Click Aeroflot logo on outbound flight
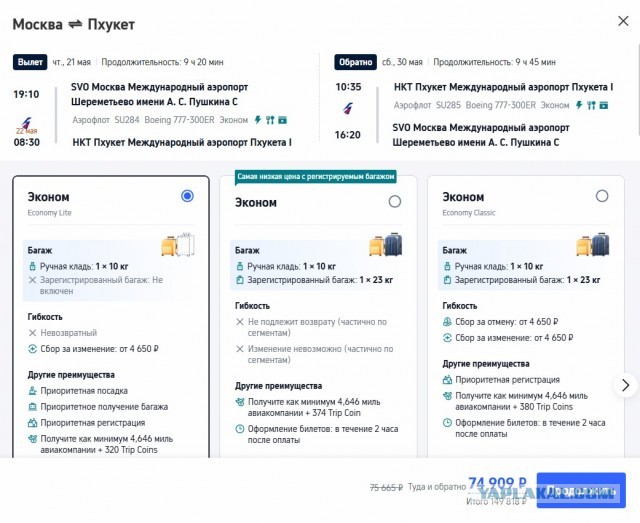 pyautogui.click(x=26, y=122)
